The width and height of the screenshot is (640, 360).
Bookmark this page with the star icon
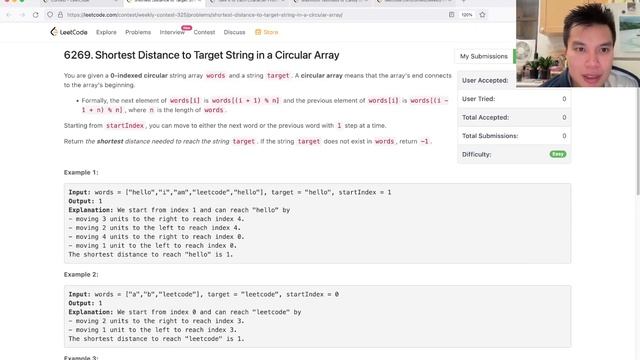482,15
